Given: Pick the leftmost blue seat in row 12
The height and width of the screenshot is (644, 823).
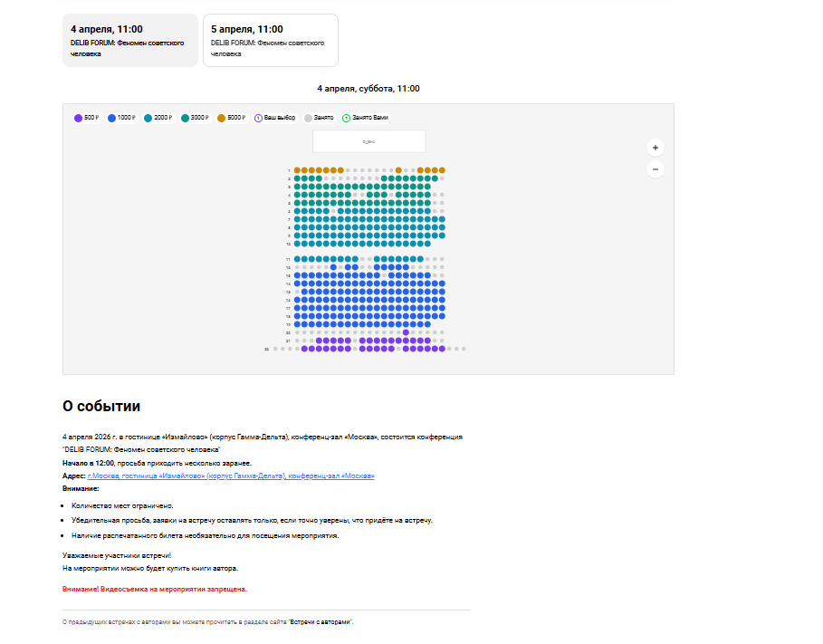Looking at the screenshot, I should pyautogui.click(x=333, y=267).
